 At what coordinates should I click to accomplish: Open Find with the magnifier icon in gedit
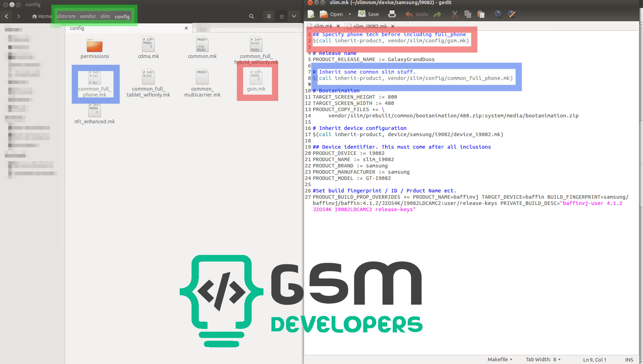coord(498,14)
